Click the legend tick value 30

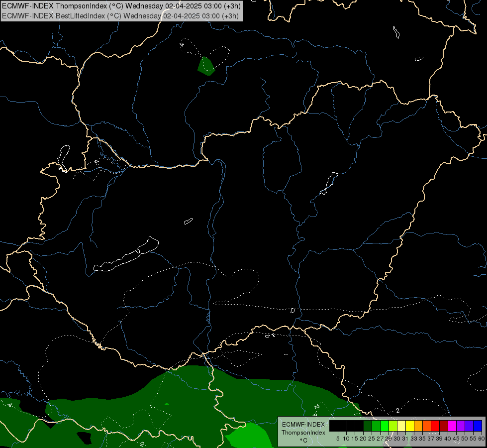pos(397,439)
